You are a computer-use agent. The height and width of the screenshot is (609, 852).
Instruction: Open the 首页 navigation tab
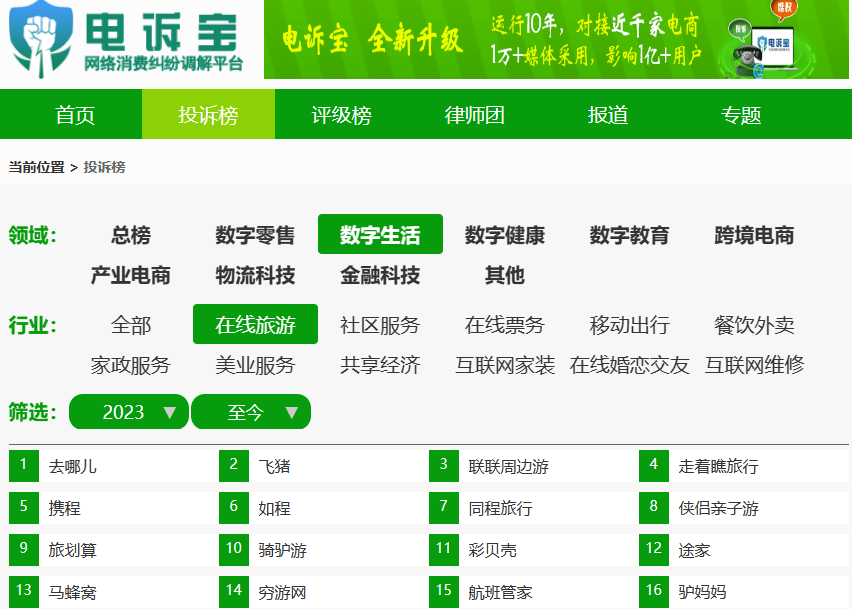(x=75, y=115)
